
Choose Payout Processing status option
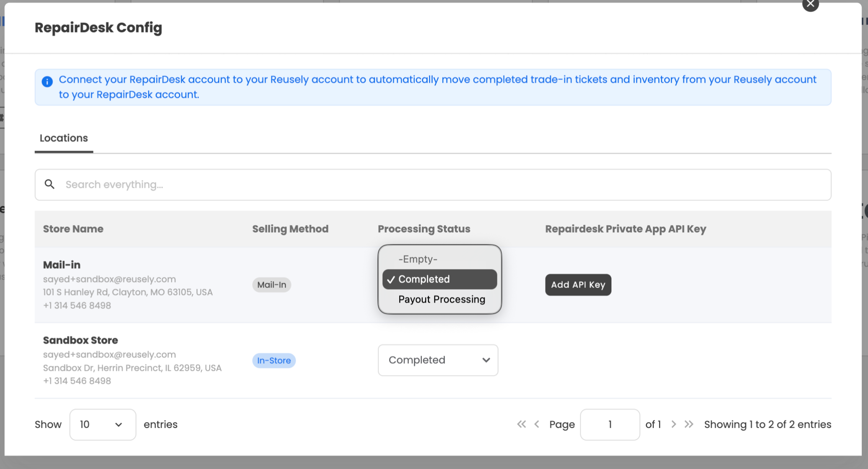(439, 300)
